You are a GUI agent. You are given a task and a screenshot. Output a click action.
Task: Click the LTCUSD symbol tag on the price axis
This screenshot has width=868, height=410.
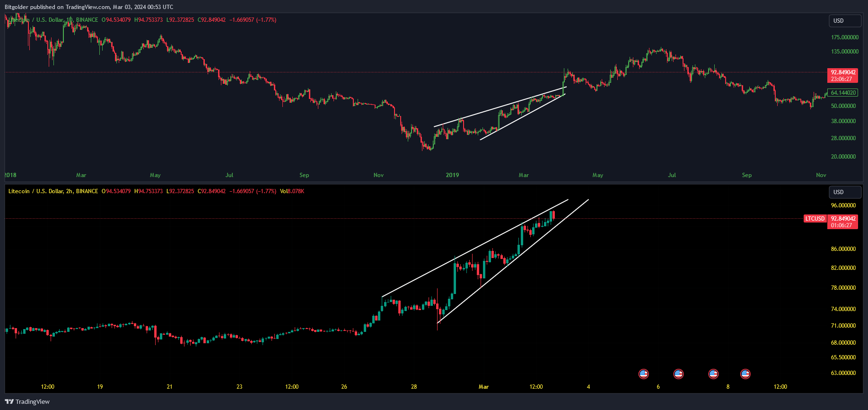(x=815, y=219)
